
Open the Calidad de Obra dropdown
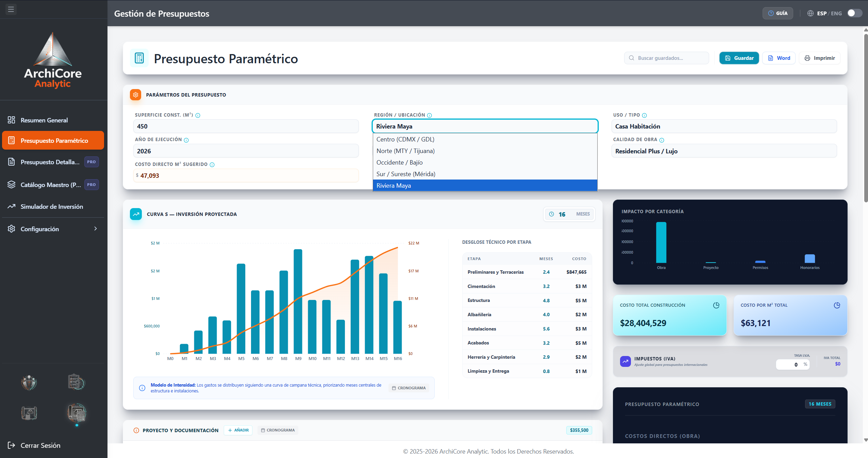pyautogui.click(x=724, y=151)
